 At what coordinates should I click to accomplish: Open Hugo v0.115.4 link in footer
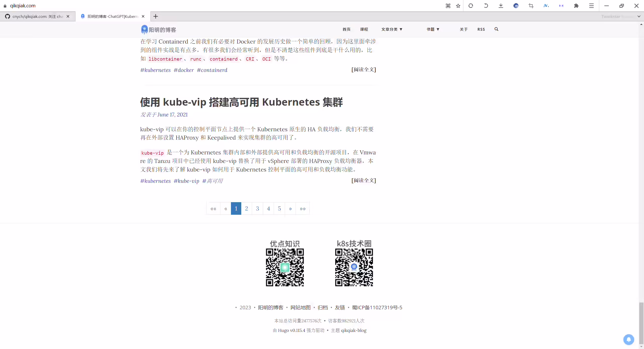[291, 330]
